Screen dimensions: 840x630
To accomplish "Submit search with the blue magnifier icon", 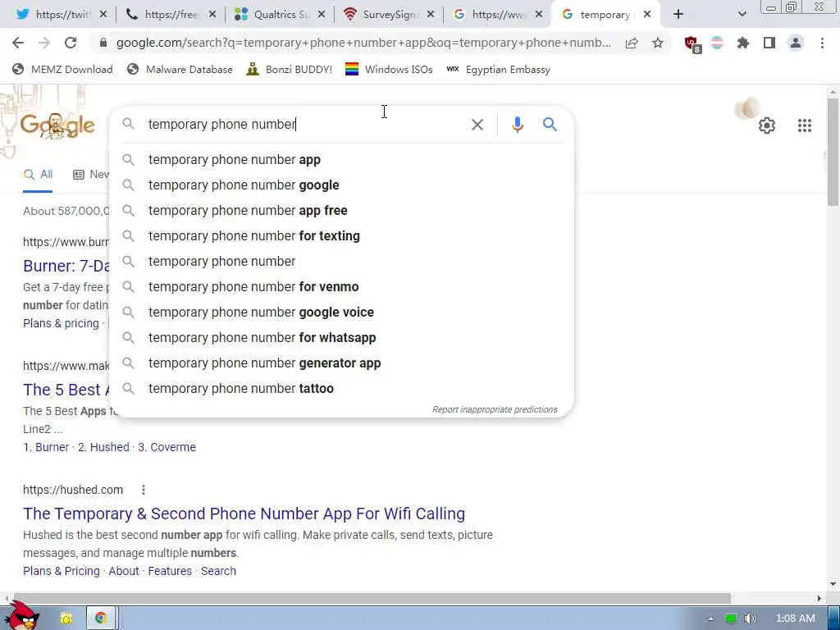I will 550,125.
